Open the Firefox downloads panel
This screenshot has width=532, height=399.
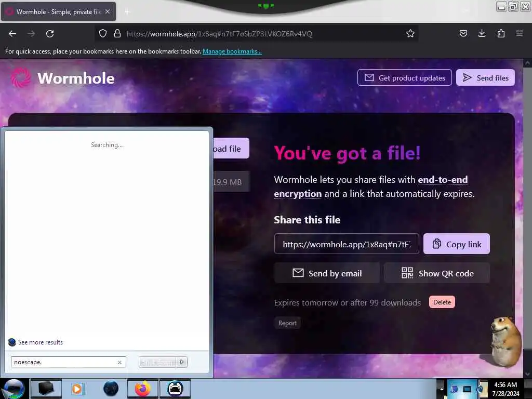482,33
